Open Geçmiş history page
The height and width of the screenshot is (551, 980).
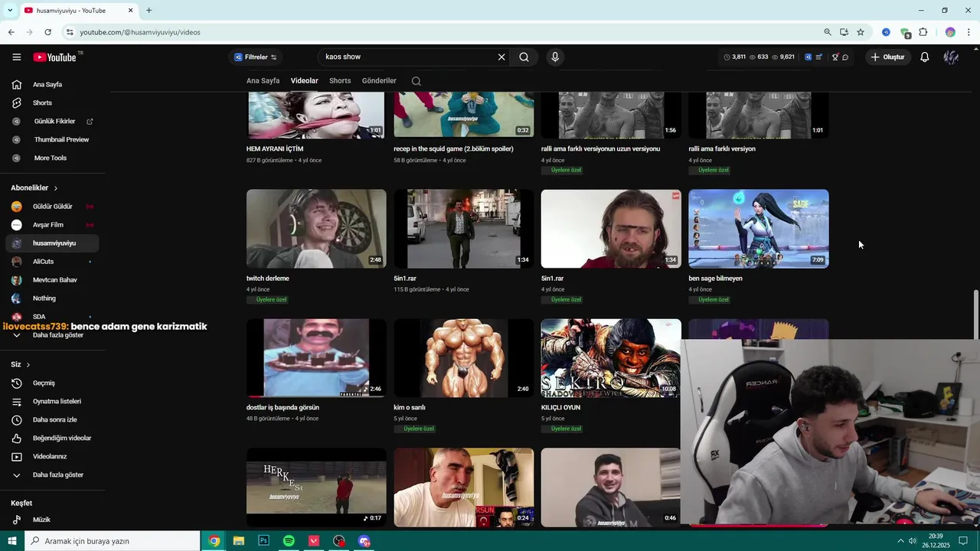(51, 383)
